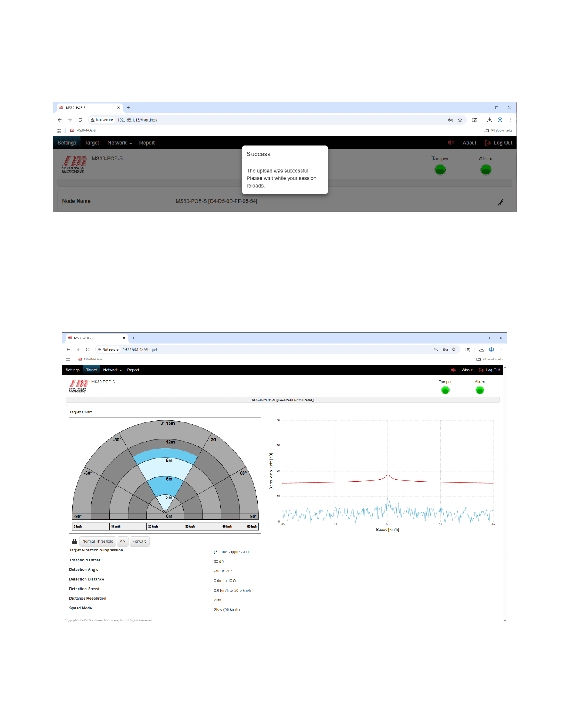Click About link in lower navbar
Viewport: 563px width, 728px height.
click(x=467, y=370)
